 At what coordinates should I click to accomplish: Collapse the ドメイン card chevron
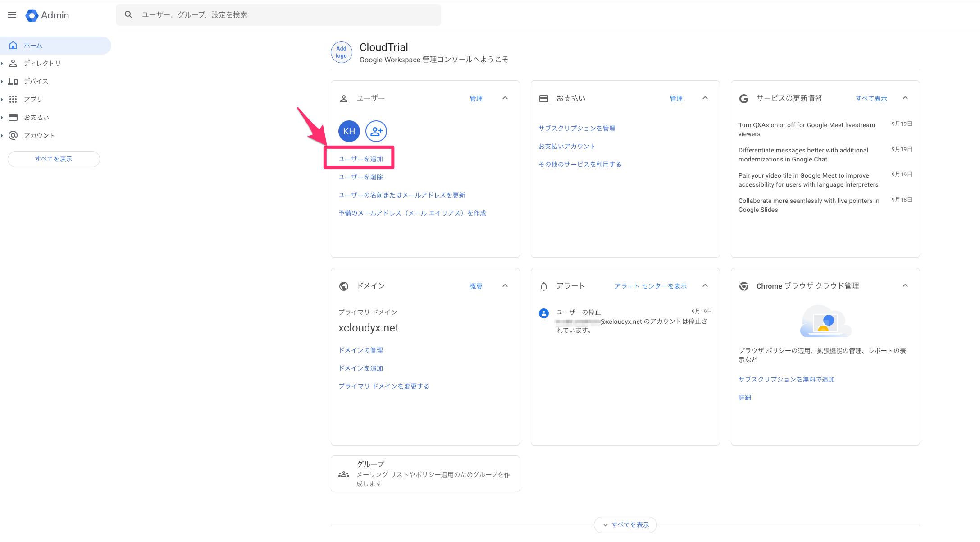coord(505,285)
